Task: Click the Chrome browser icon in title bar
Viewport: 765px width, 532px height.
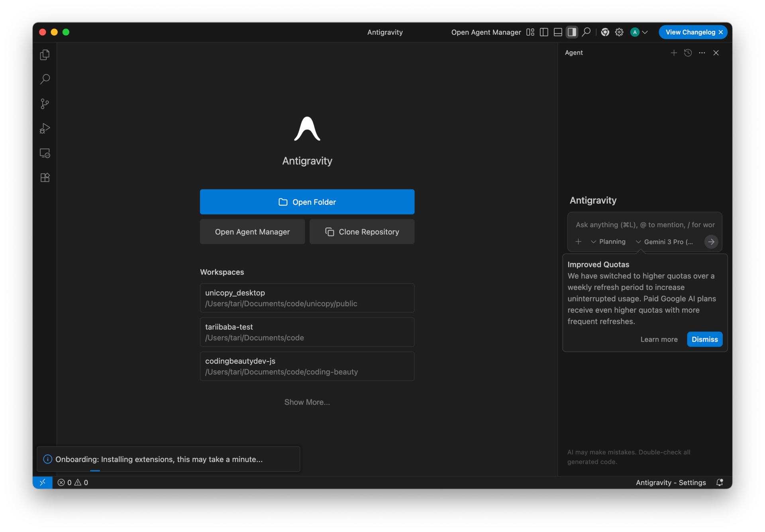Action: [605, 32]
